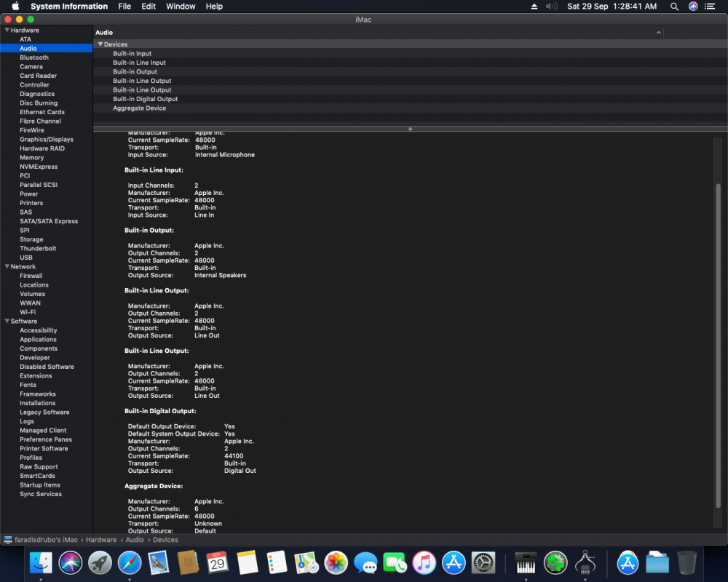The image size is (728, 582).
Task: Click Spotlight search magnifier in menu bar
Action: (674, 7)
